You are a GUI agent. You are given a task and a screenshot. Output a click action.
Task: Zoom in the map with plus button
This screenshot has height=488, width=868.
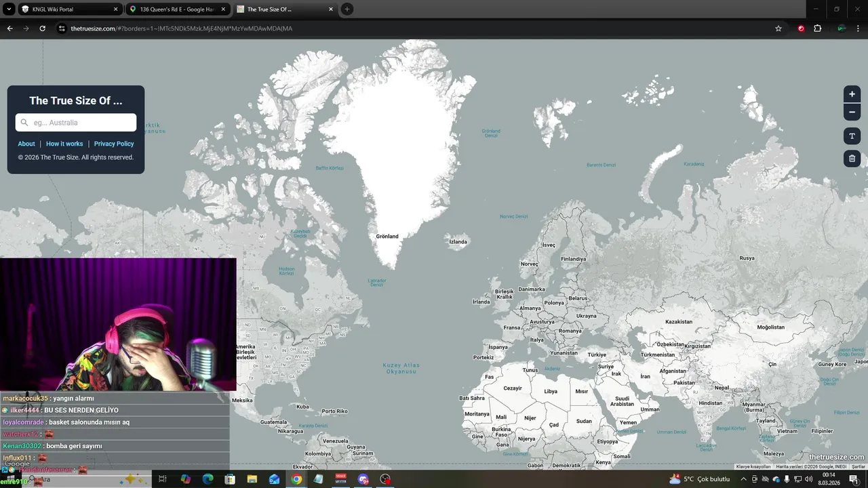point(852,94)
